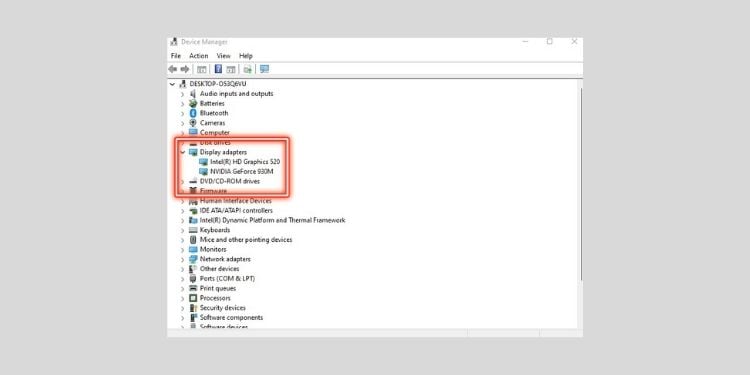This screenshot has height=375, width=750.
Task: Select the Computer label
Action: (x=215, y=132)
